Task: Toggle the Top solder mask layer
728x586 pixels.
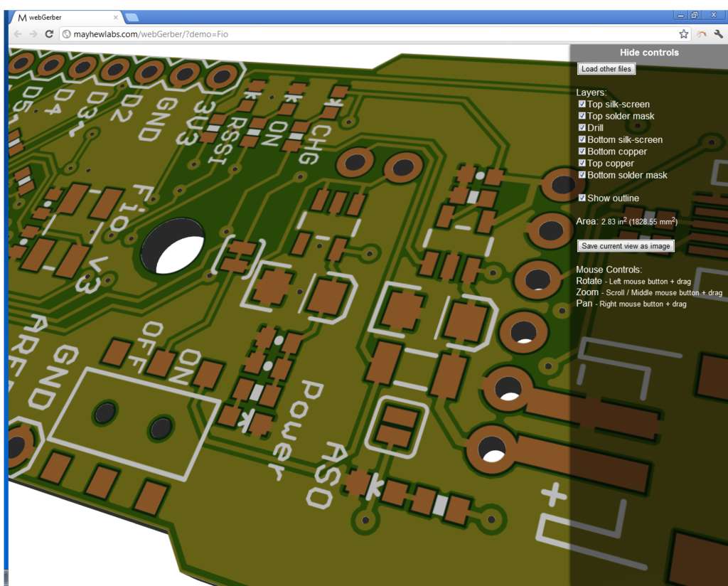Action: click(582, 116)
